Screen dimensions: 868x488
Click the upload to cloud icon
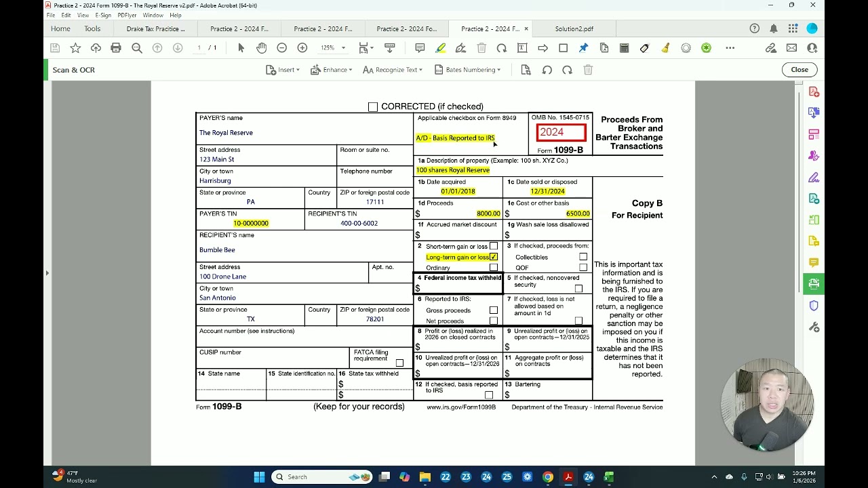pyautogui.click(x=96, y=48)
